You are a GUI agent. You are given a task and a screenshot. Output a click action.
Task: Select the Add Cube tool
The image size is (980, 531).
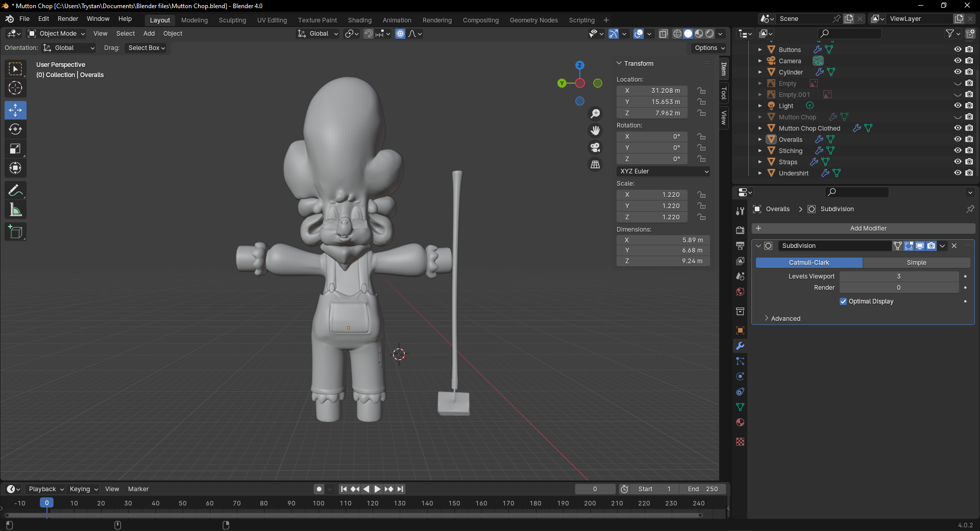click(15, 232)
